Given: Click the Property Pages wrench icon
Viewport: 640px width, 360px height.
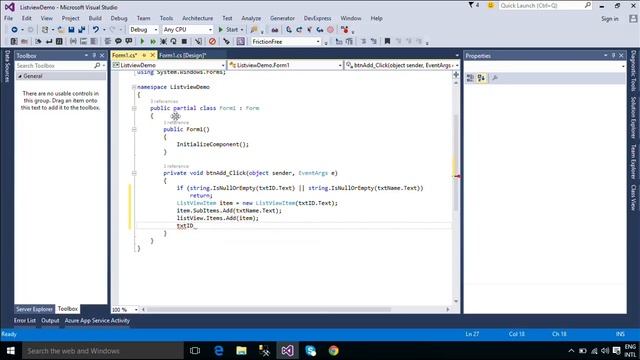Looking at the screenshot, I should click(495, 78).
